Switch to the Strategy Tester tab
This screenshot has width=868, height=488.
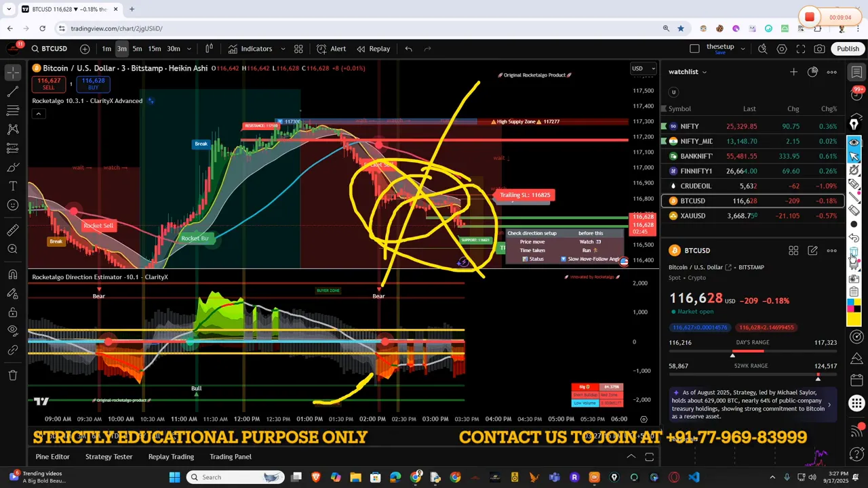pyautogui.click(x=108, y=457)
